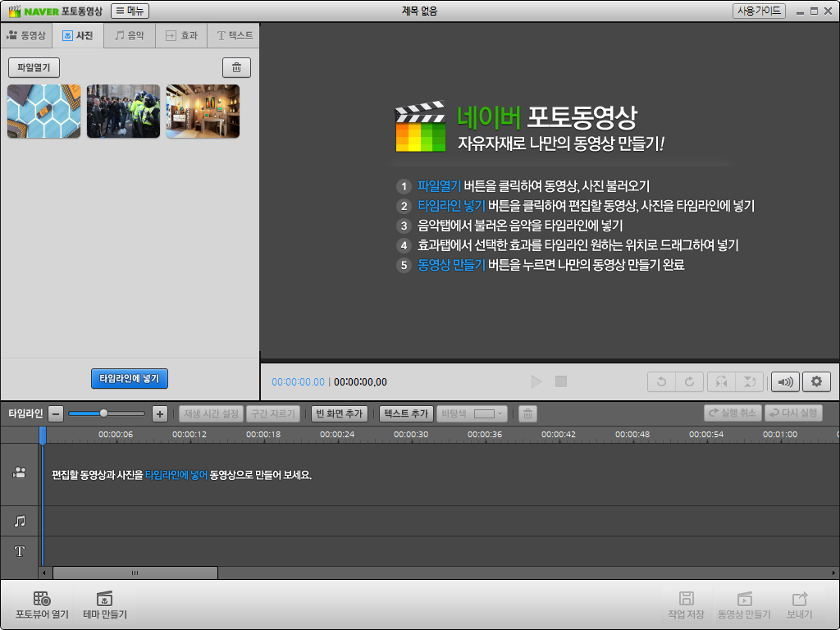Image resolution: width=840 pixels, height=630 pixels.
Task: Select the hexagon tile photo thumbnail
Action: [x=44, y=111]
